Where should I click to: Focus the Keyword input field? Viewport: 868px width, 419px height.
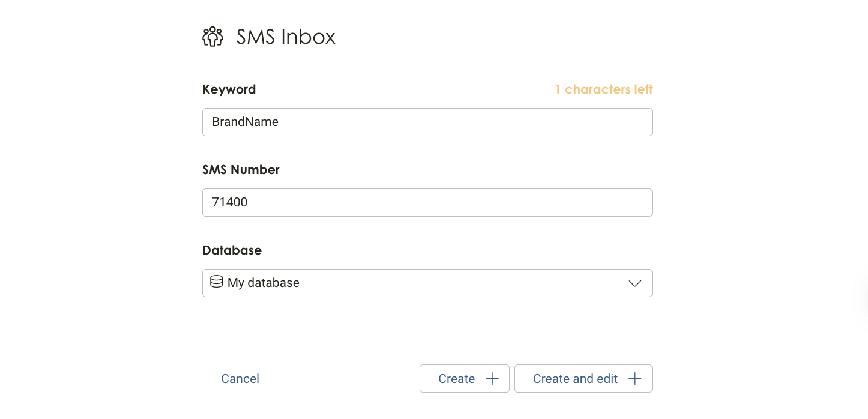pos(427,122)
